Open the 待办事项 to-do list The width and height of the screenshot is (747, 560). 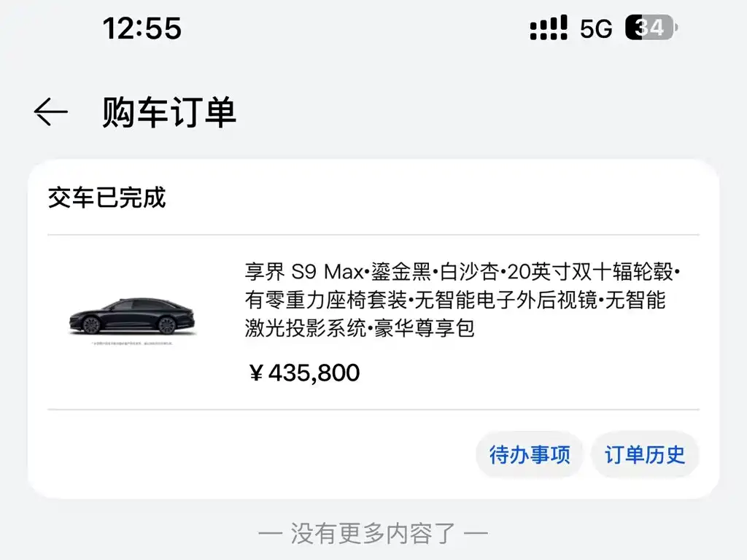pos(530,455)
